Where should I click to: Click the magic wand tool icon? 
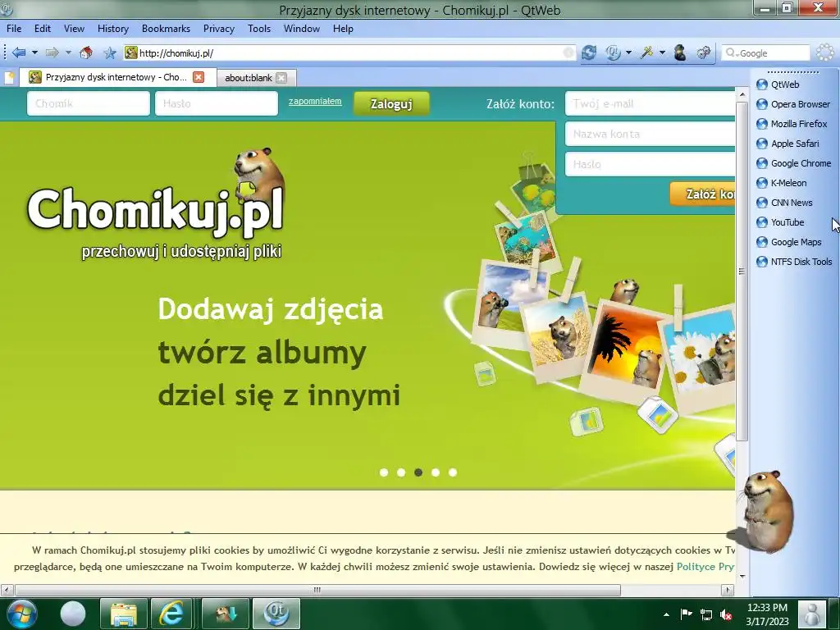click(646, 52)
